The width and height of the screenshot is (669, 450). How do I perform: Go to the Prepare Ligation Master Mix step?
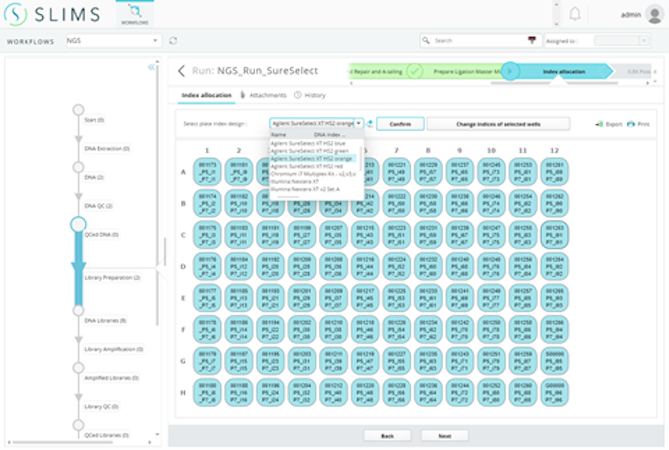pos(465,72)
